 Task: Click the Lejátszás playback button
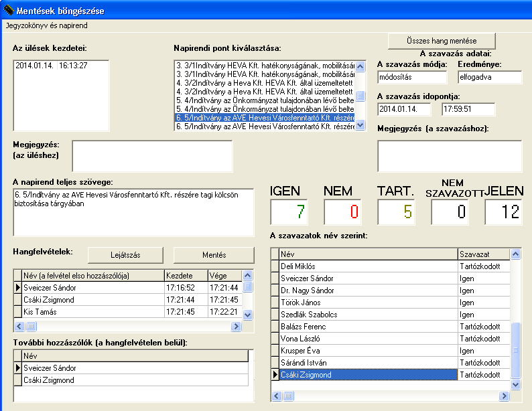point(125,255)
